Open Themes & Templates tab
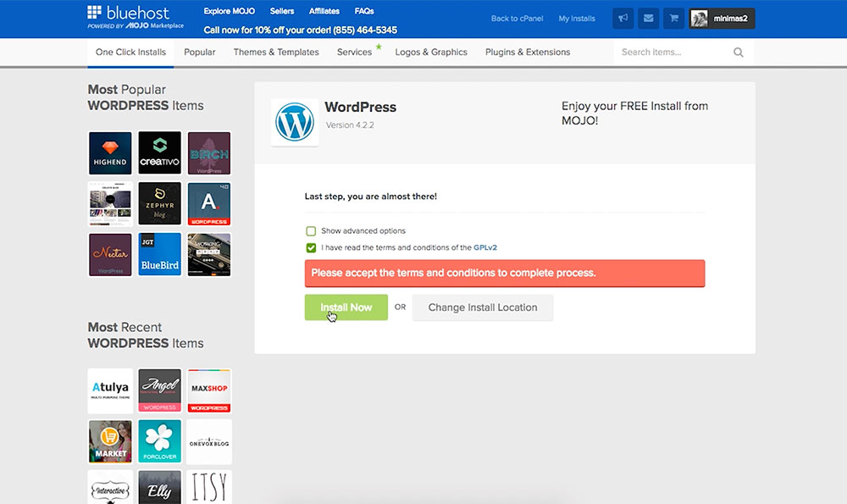The image size is (847, 504). coord(276,53)
